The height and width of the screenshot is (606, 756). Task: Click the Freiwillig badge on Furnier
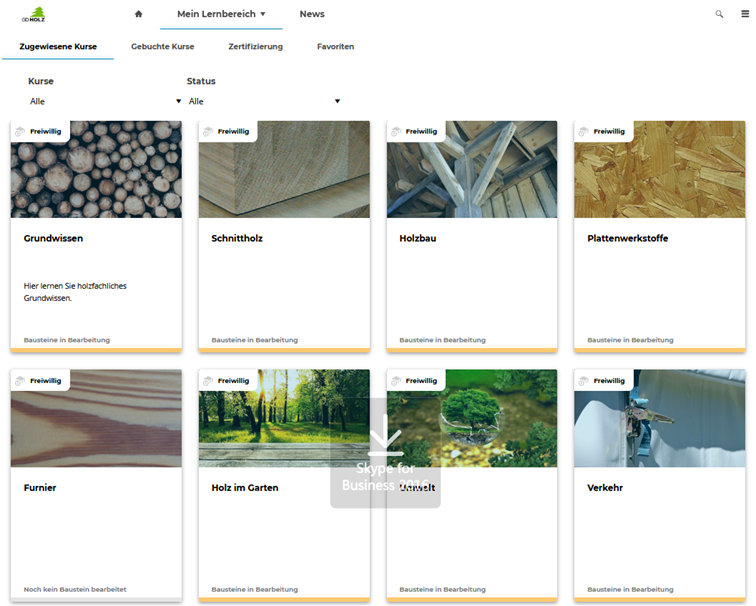coord(40,380)
